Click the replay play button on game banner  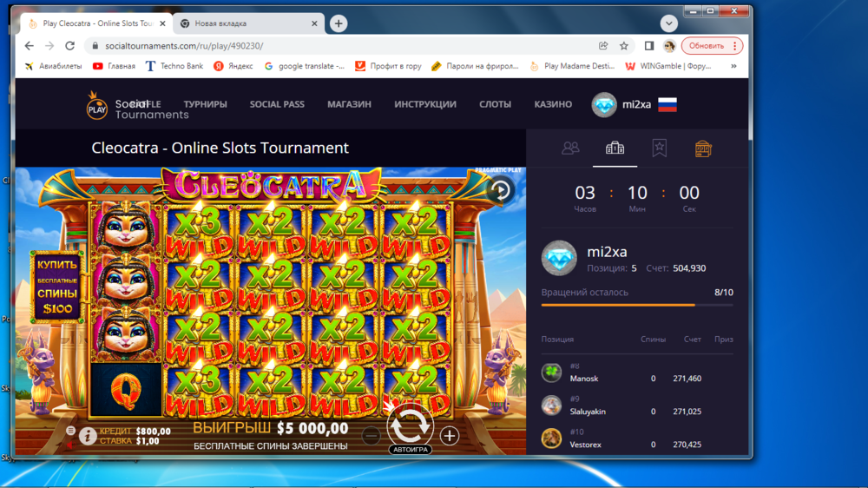500,190
